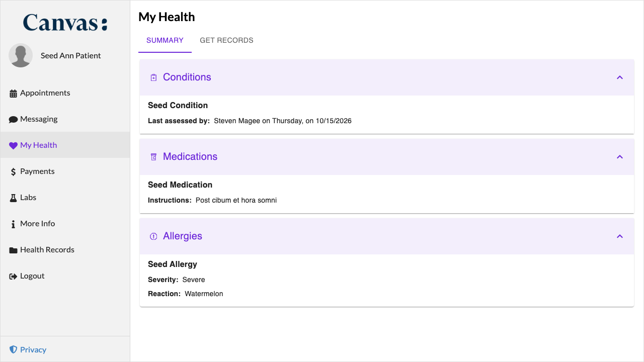Viewport: 644px width, 362px height.
Task: Click the Labs flask icon
Action: click(x=13, y=198)
